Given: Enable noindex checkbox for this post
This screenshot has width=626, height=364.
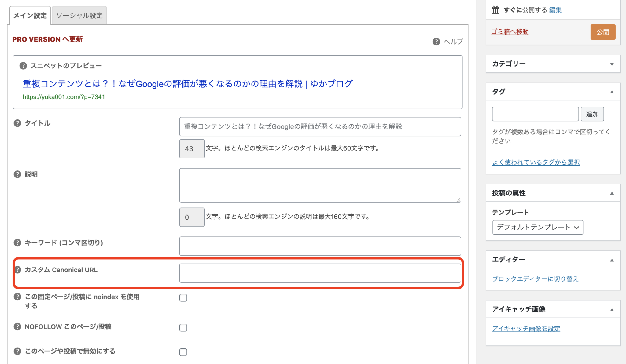Looking at the screenshot, I should (x=183, y=298).
